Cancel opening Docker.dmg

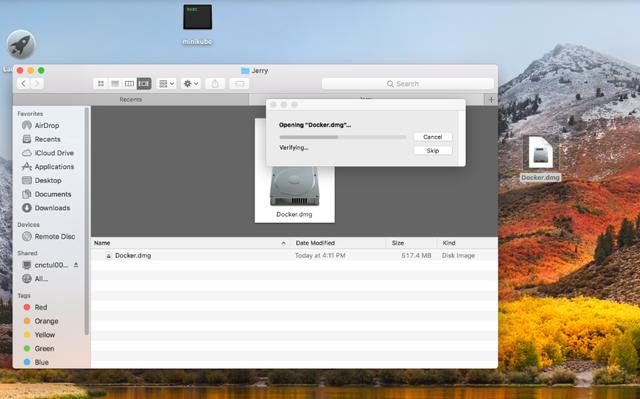coord(433,137)
